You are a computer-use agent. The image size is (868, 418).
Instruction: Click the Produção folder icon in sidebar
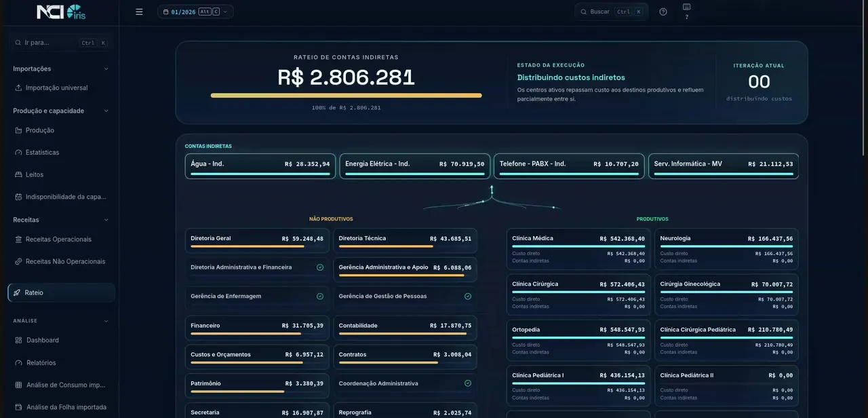click(x=18, y=130)
